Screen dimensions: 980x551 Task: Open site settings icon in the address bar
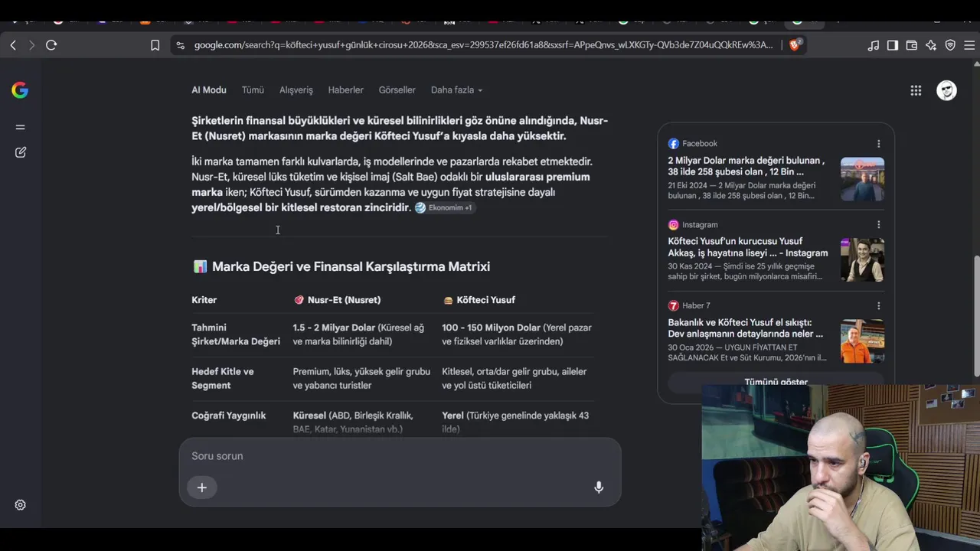(x=180, y=45)
